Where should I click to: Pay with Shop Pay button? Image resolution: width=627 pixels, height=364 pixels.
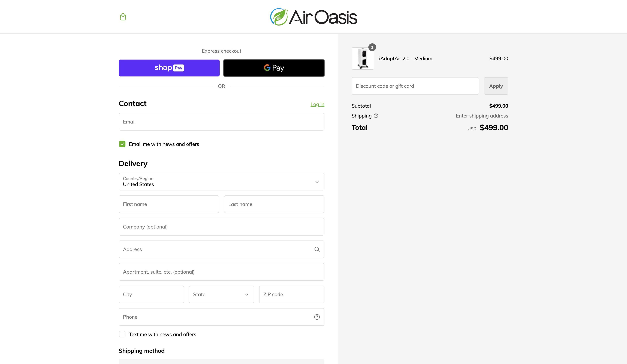coord(169,68)
